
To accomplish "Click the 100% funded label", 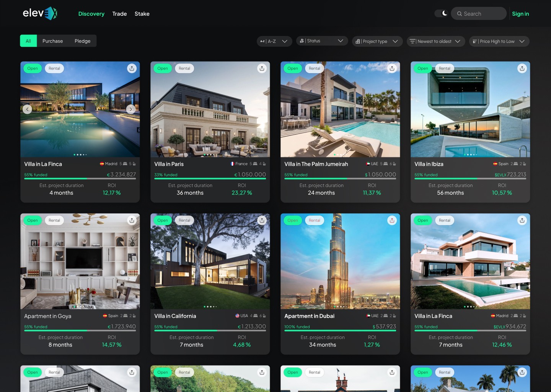I will (297, 327).
